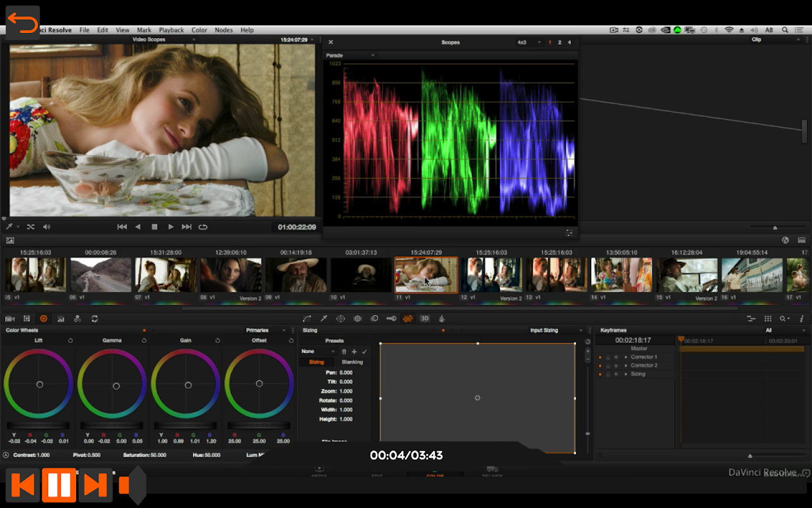Open the Camera Raw palette icon
Image resolution: width=812 pixels, height=508 pixels.
[x=10, y=319]
